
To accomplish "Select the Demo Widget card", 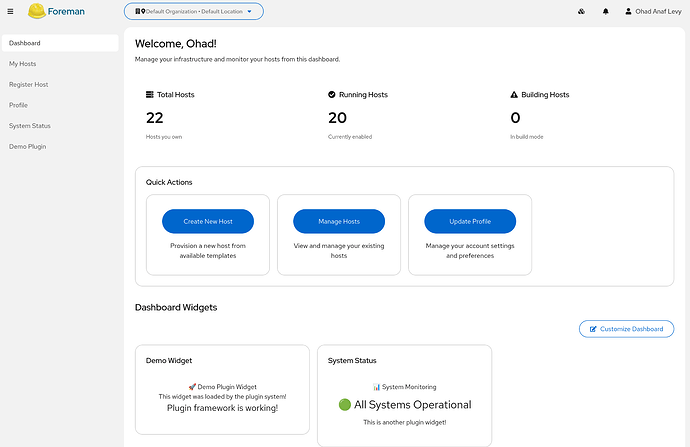I will tap(222, 389).
